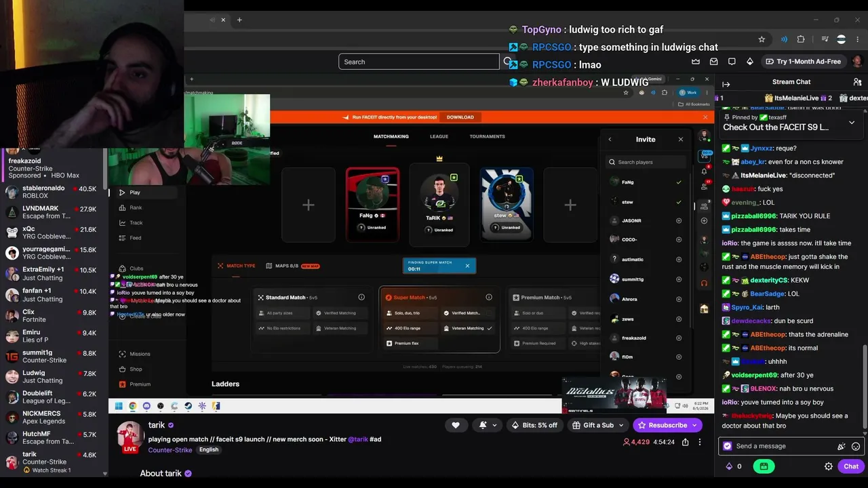
Task: Open the Twitch notifications inbox icon
Action: [714, 62]
